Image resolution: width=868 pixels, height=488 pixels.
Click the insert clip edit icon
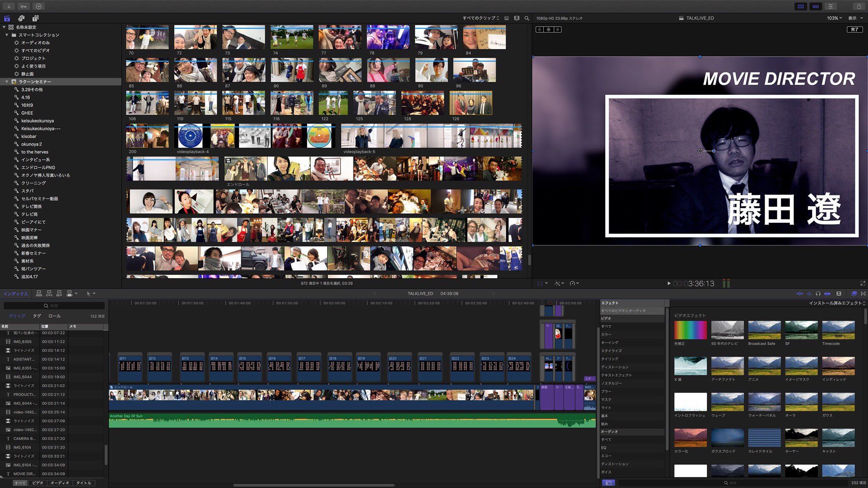click(49, 293)
